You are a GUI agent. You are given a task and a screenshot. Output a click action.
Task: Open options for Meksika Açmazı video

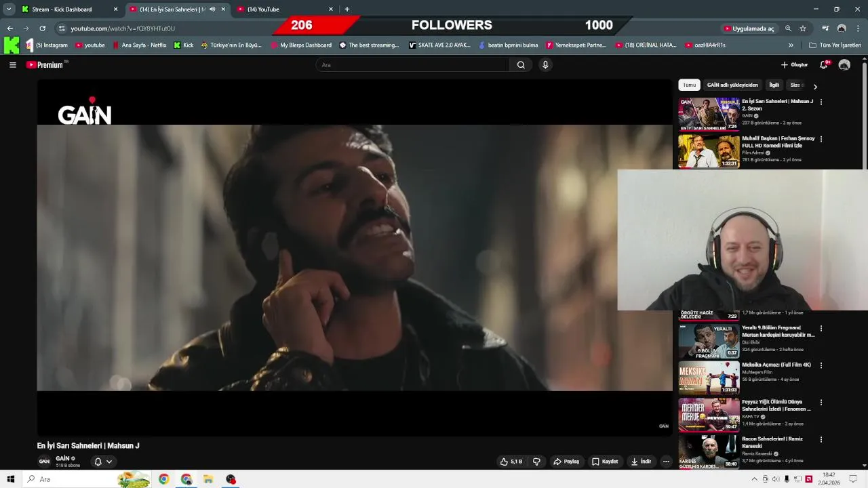[x=821, y=365]
